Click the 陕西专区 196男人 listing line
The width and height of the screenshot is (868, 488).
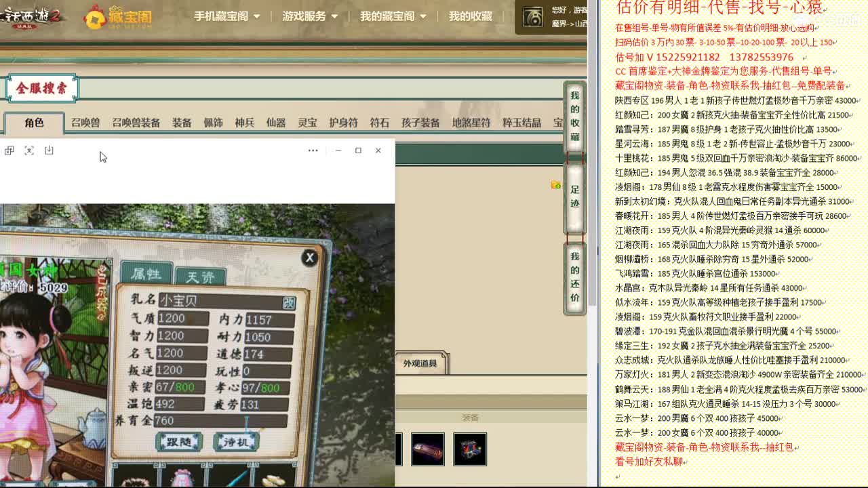737,100
